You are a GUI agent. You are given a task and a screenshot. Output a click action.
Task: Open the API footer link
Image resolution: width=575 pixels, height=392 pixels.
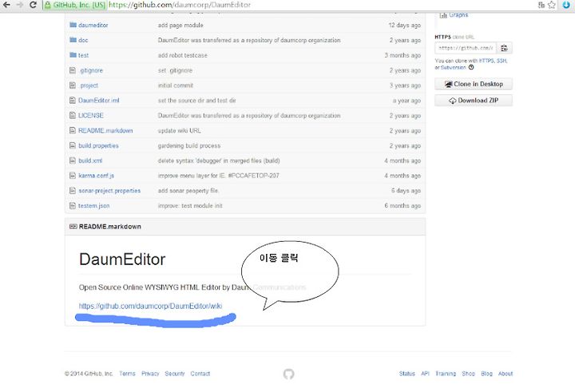point(425,374)
